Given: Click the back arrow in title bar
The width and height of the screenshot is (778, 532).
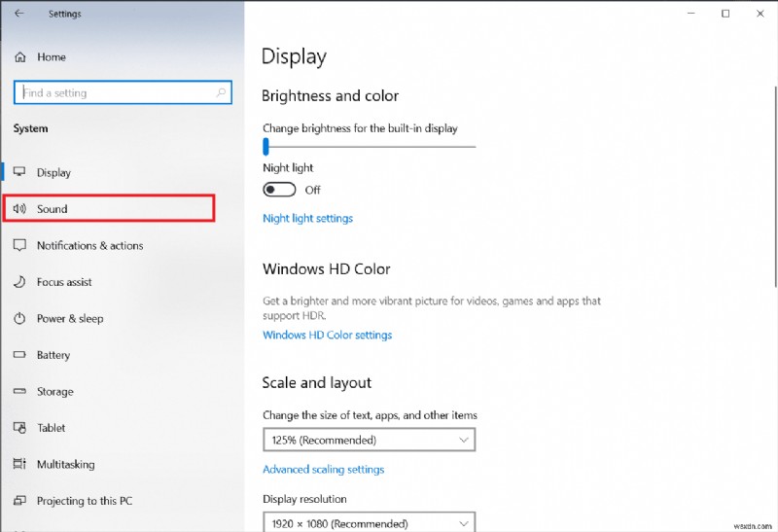Looking at the screenshot, I should (x=18, y=14).
